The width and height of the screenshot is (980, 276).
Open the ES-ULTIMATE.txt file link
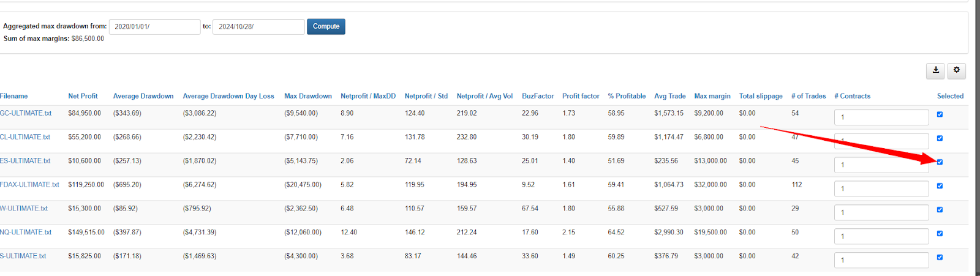[25, 161]
